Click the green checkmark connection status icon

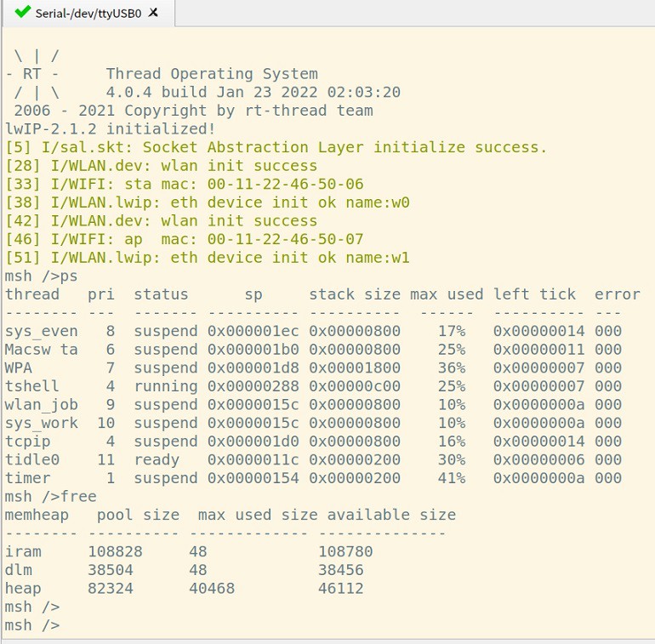(22, 13)
